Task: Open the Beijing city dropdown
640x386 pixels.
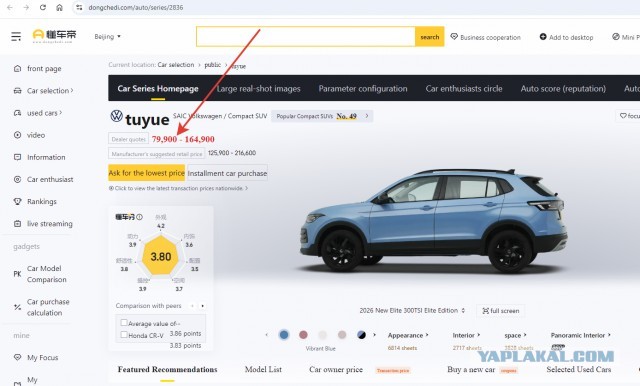Action: coord(107,36)
